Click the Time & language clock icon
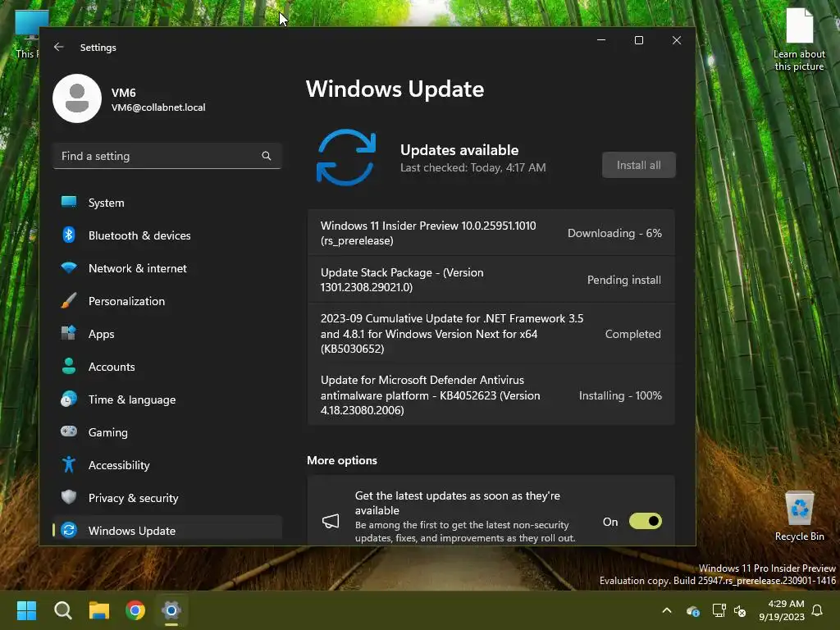840x630 pixels. (x=69, y=399)
